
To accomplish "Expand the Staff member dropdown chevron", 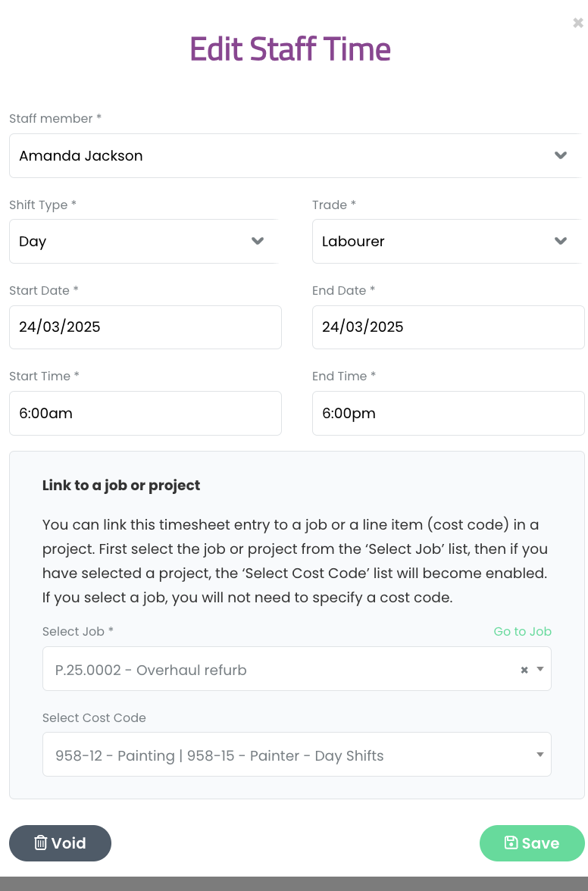I will (561, 156).
